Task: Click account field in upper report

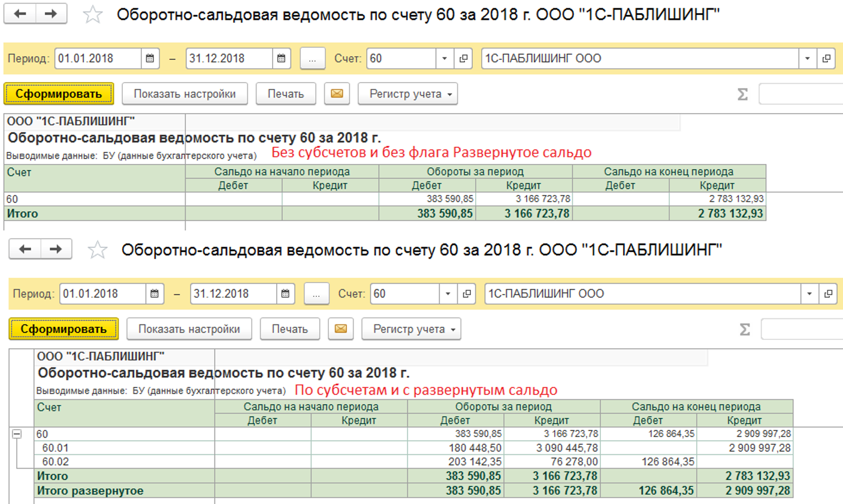Action: (x=401, y=59)
